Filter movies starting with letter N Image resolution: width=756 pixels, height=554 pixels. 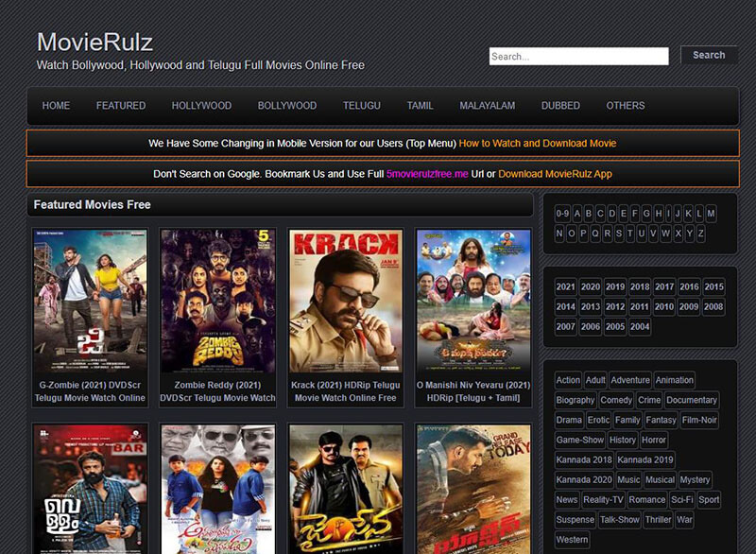point(559,234)
